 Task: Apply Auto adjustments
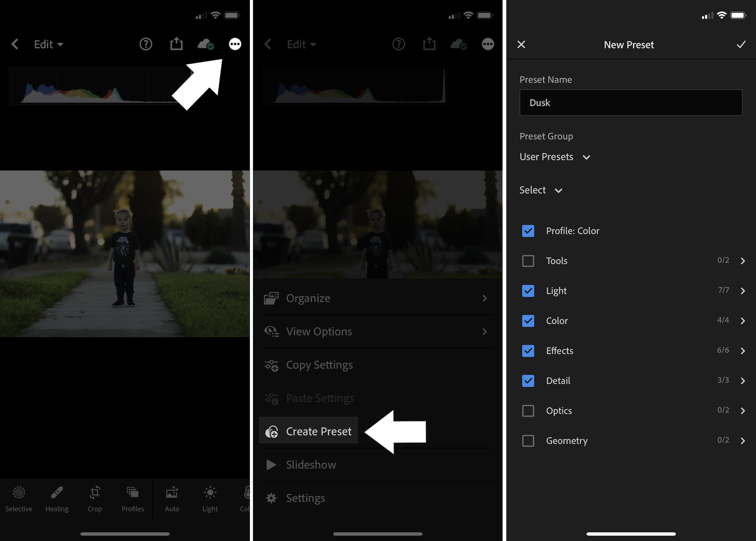click(172, 498)
